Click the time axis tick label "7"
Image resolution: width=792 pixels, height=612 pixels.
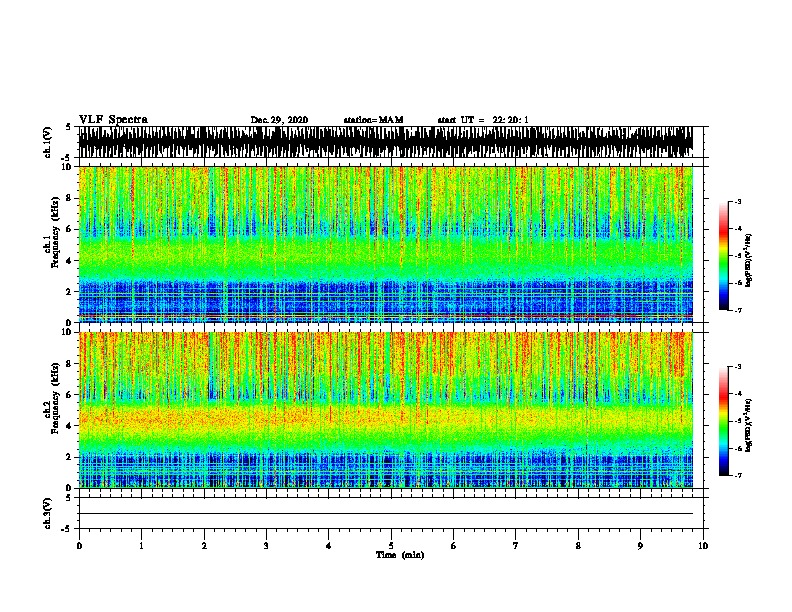pos(516,546)
